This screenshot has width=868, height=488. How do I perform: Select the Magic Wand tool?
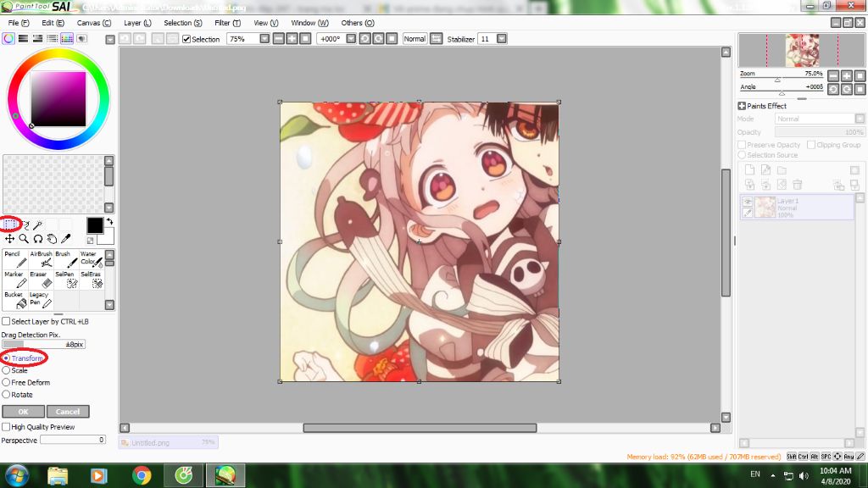pos(37,225)
